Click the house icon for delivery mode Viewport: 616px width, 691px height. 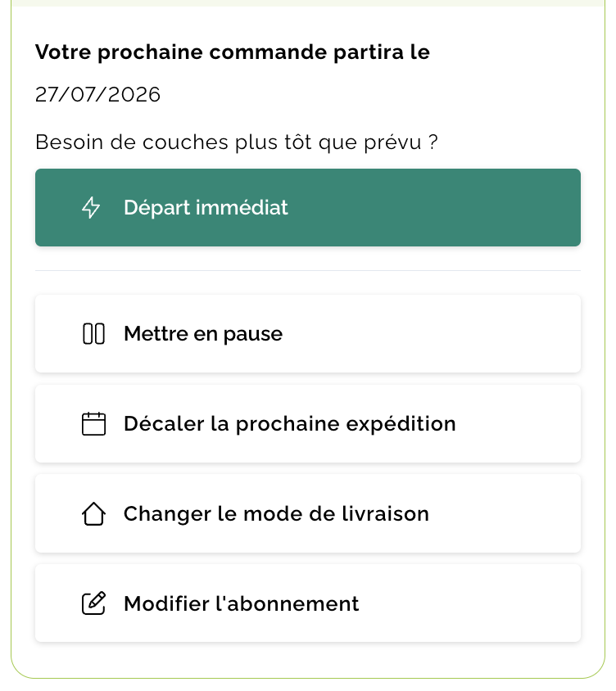[94, 514]
